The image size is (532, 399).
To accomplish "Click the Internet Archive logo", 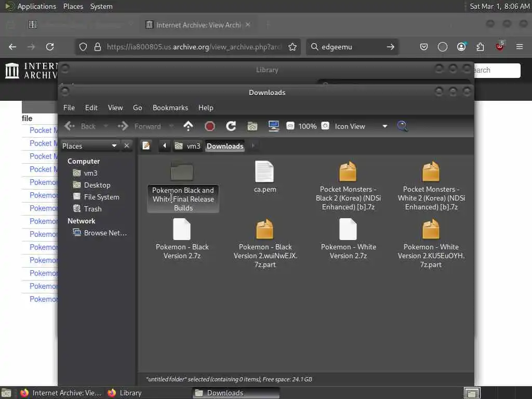I will [x=32, y=71].
